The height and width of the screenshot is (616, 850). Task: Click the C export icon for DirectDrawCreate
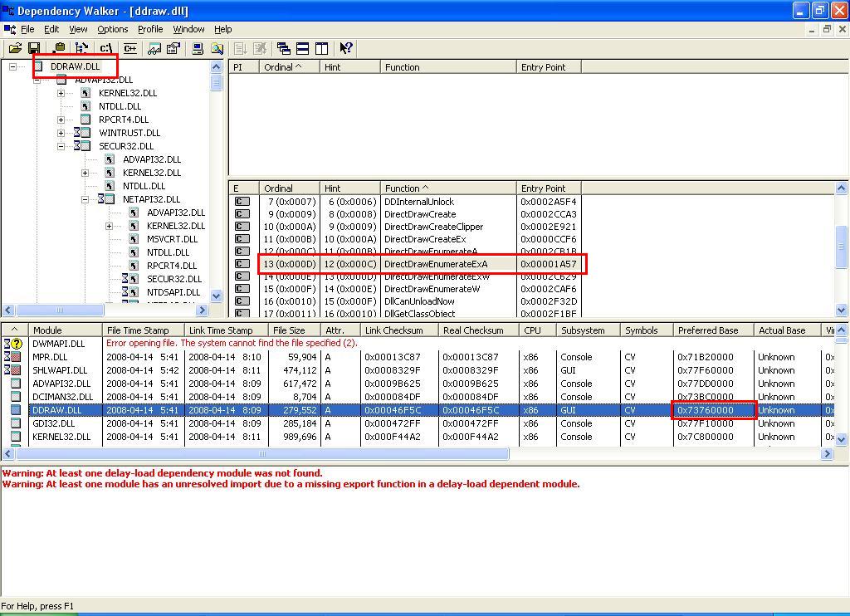242,213
